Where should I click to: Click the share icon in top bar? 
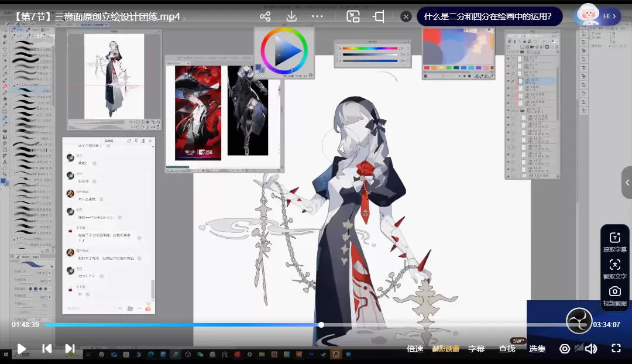click(265, 16)
